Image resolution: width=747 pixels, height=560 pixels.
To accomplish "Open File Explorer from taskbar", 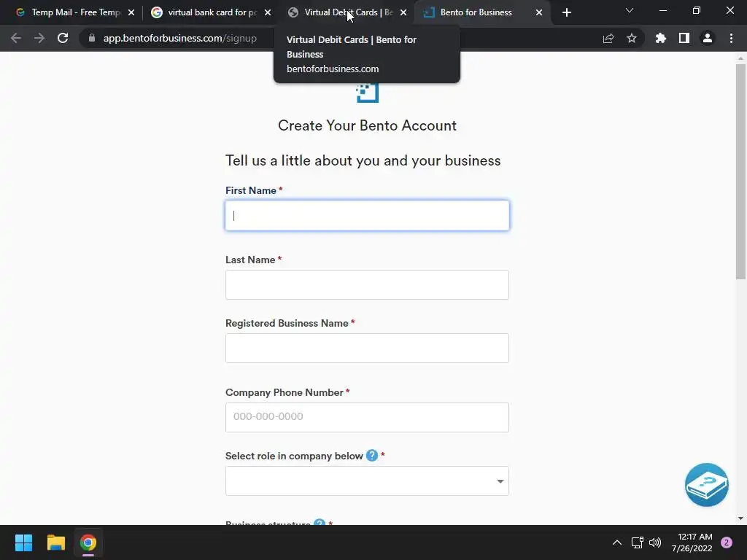I will tap(55, 542).
